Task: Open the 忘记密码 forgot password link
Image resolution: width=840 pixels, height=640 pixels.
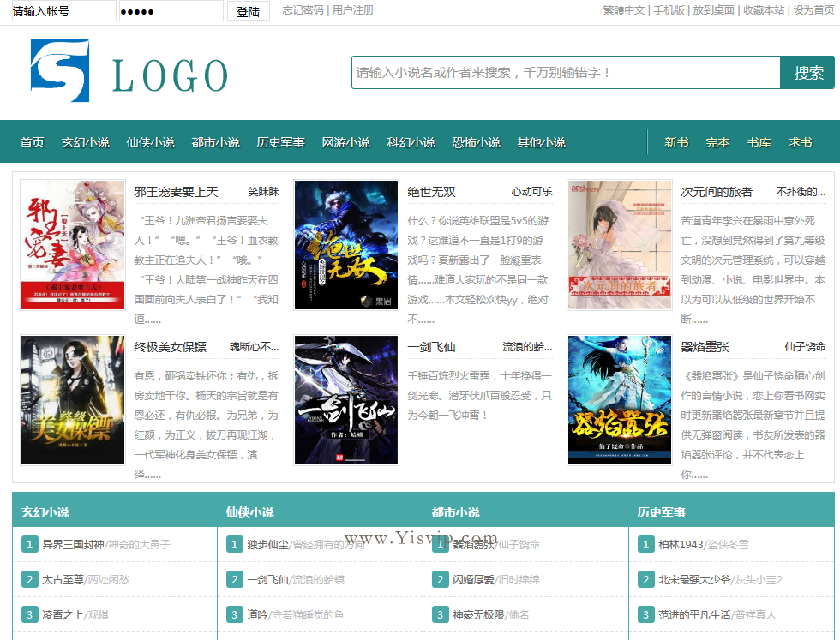Action: pos(298,11)
